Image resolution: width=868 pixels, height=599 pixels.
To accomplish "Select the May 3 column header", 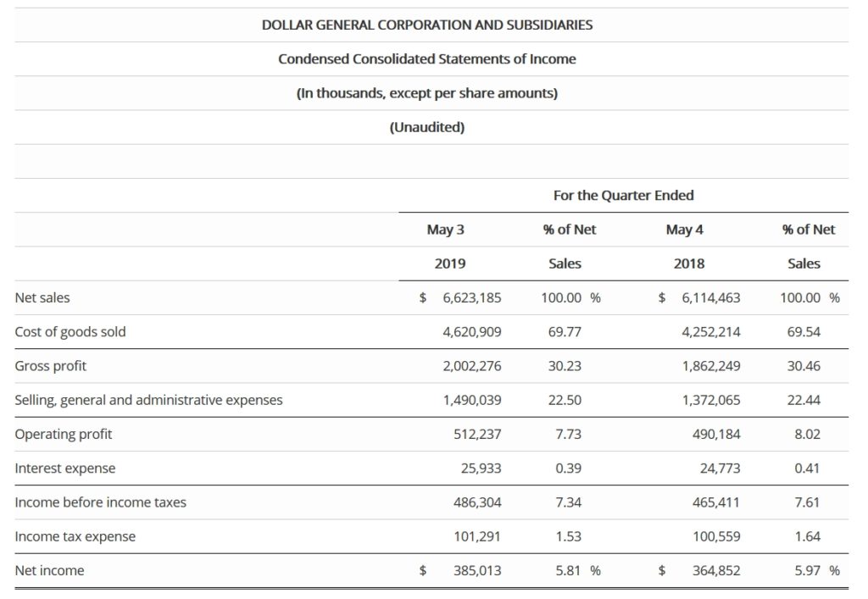I will (x=449, y=230).
